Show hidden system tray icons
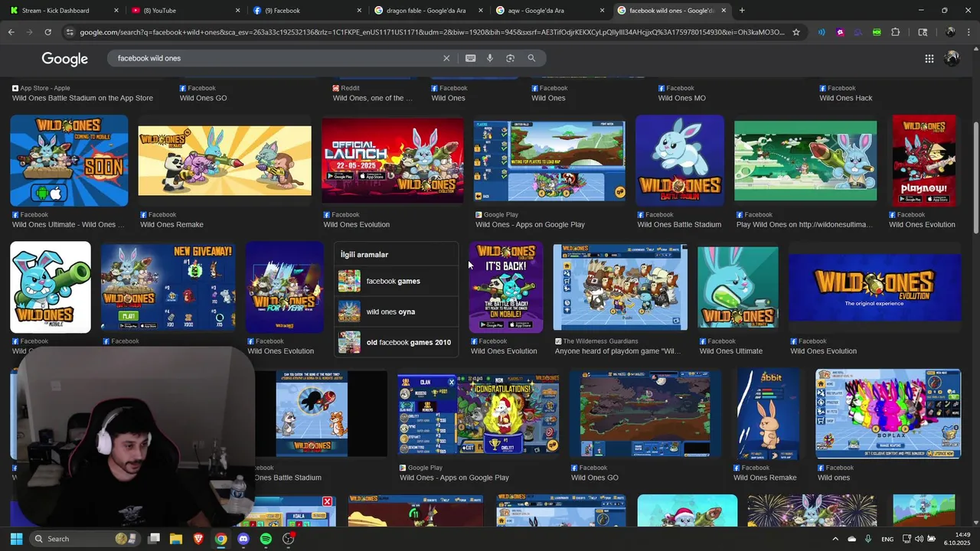Screen dimensions: 980x551 click(x=835, y=539)
